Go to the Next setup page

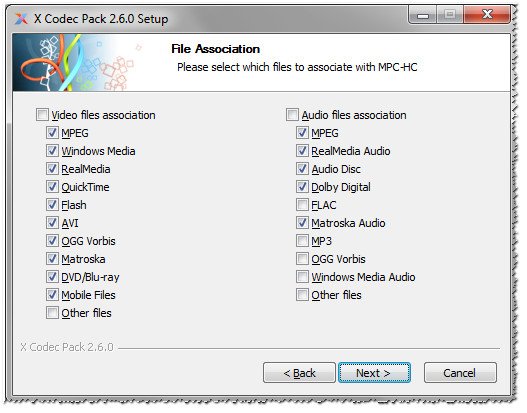pyautogui.click(x=374, y=373)
